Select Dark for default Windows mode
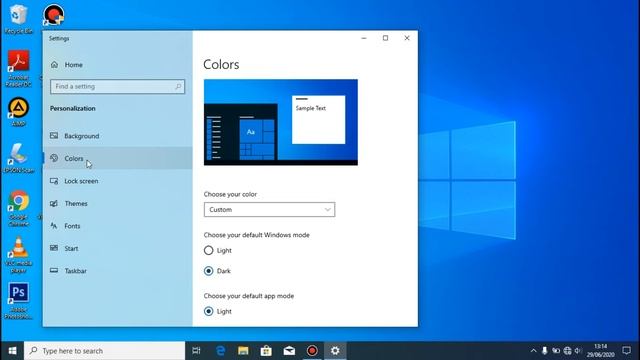 (x=209, y=271)
